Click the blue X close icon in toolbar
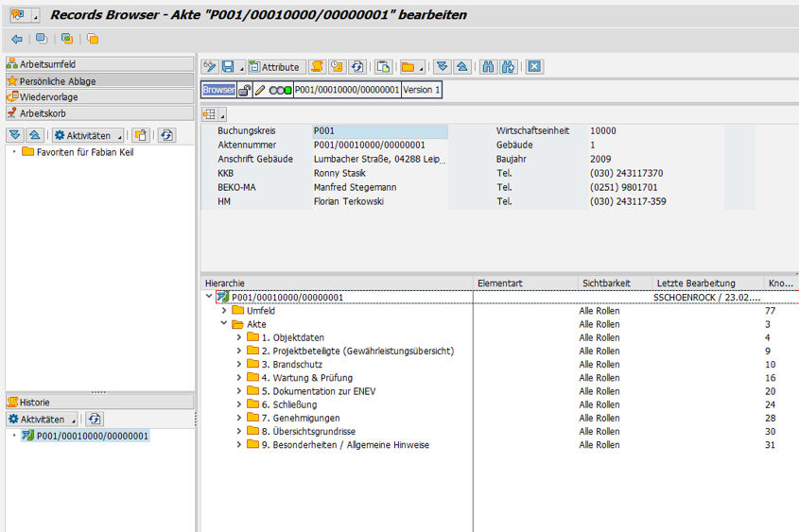 pos(534,67)
